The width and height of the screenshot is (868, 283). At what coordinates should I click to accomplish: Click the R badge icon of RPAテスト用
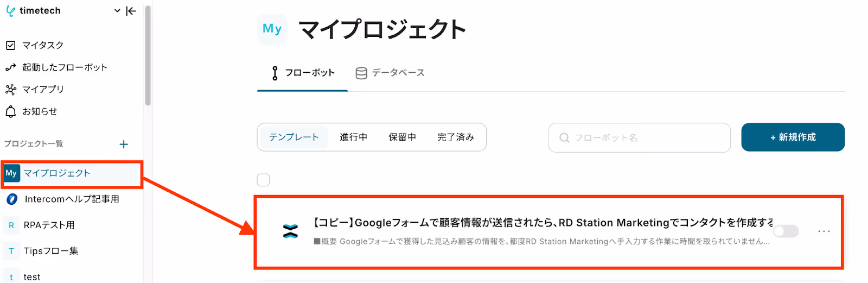[11, 225]
